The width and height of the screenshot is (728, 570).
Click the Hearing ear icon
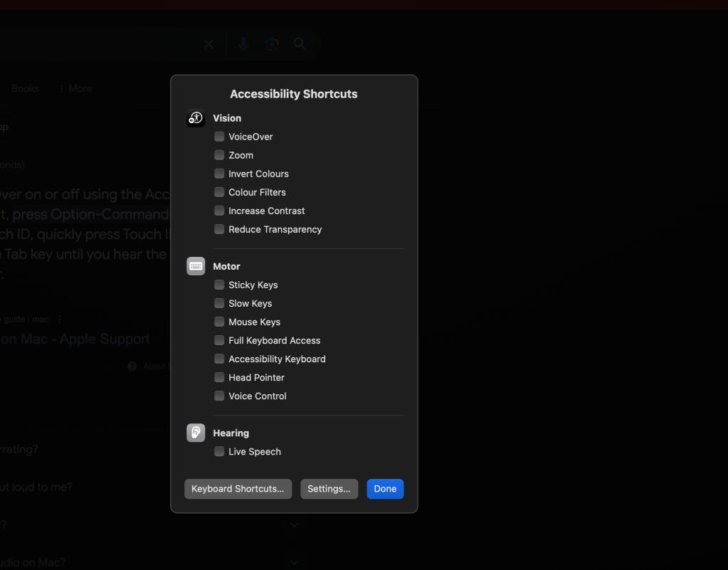pyautogui.click(x=196, y=433)
